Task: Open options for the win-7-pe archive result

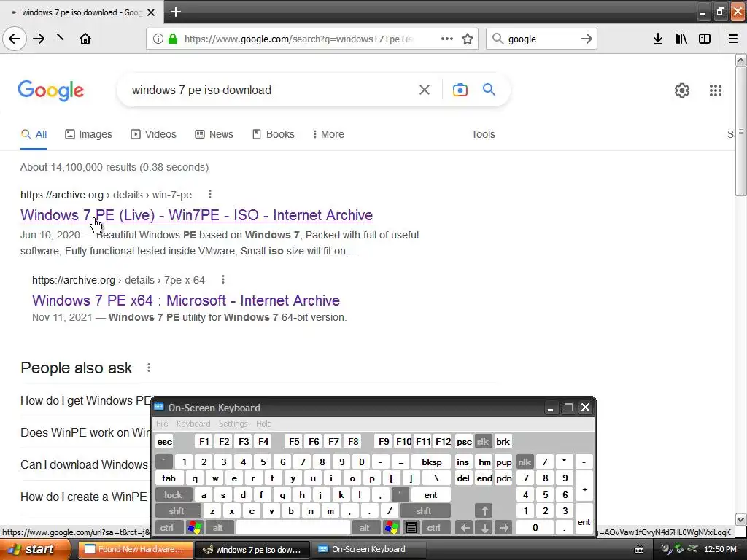Action: click(x=210, y=194)
